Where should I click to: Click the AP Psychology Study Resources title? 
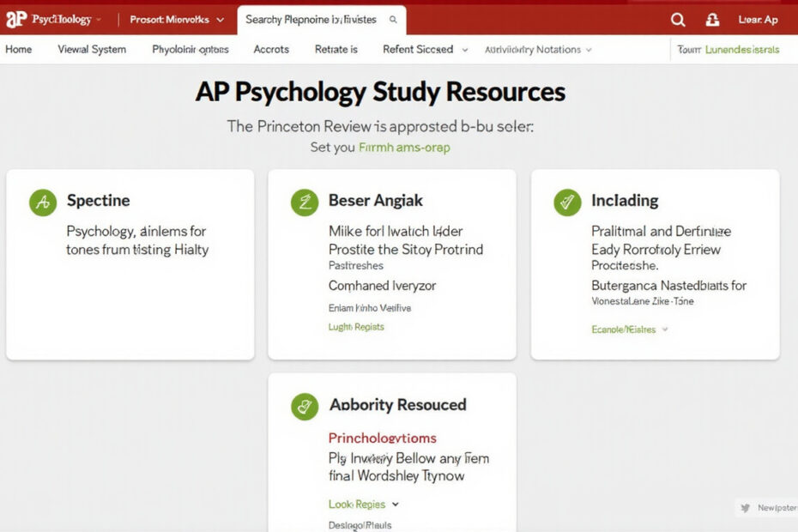pos(380,92)
